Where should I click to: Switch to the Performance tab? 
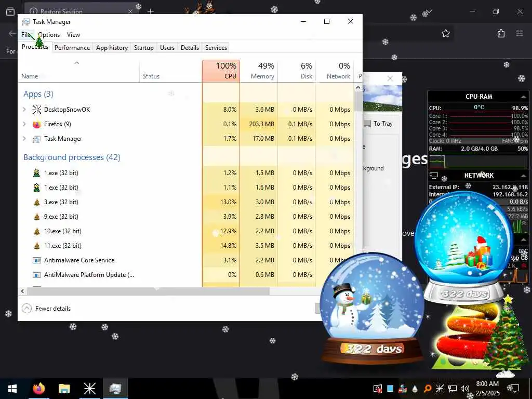pyautogui.click(x=72, y=47)
